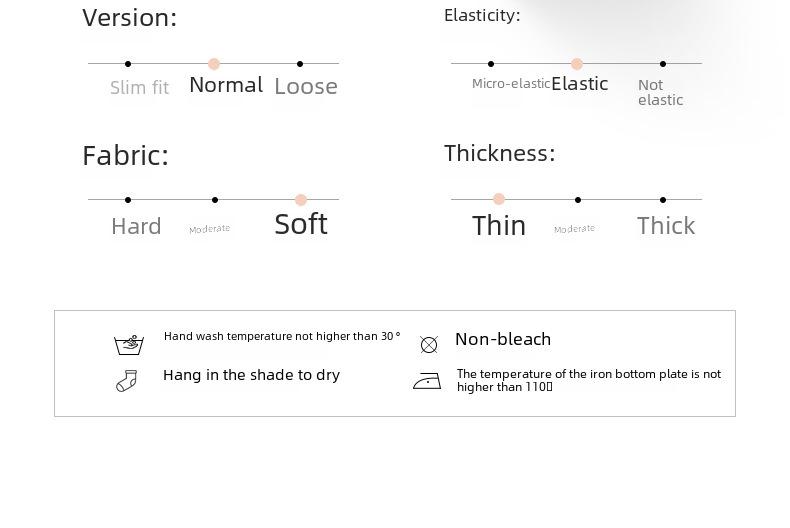The image size is (790, 528).
Task: Click the sock hang-dry icon
Action: [127, 380]
